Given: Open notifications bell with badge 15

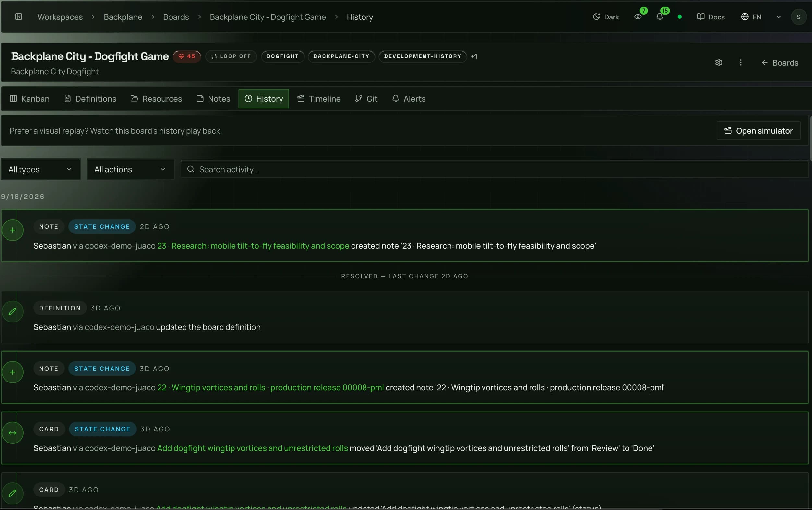Looking at the screenshot, I should [660, 17].
